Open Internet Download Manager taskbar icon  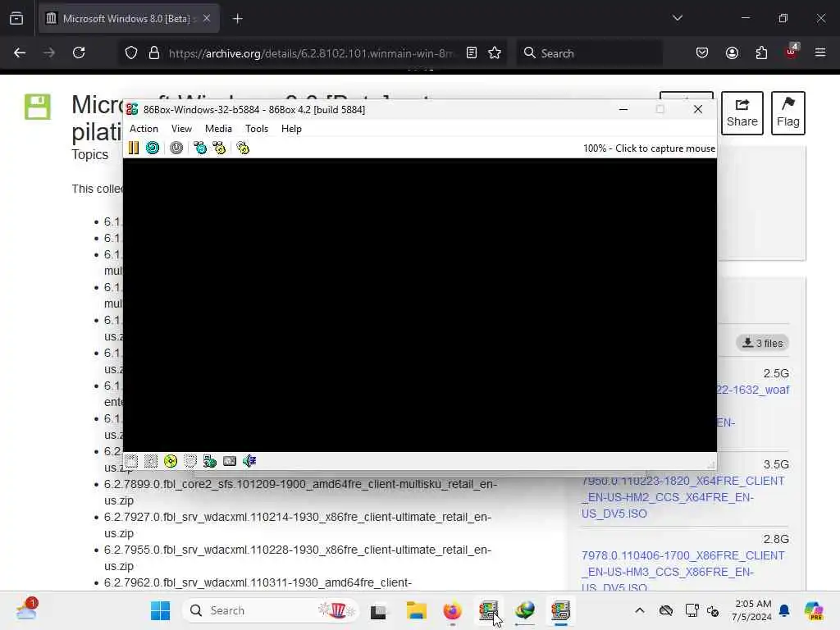click(x=525, y=610)
